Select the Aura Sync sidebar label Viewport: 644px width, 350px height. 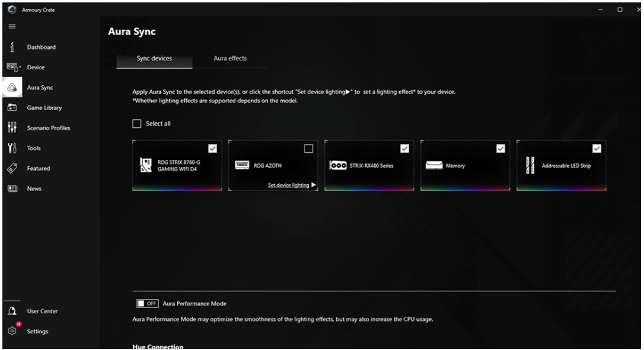[40, 88]
